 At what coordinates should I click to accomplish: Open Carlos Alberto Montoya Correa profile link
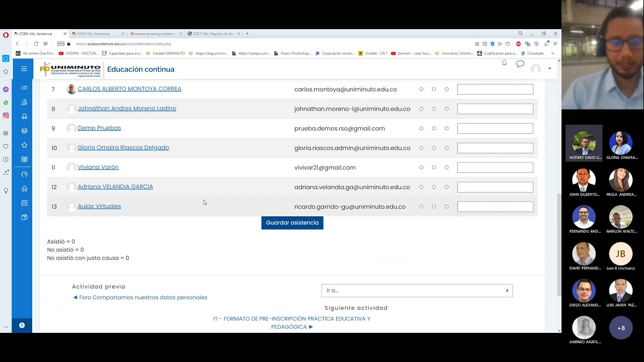pyautogui.click(x=129, y=89)
